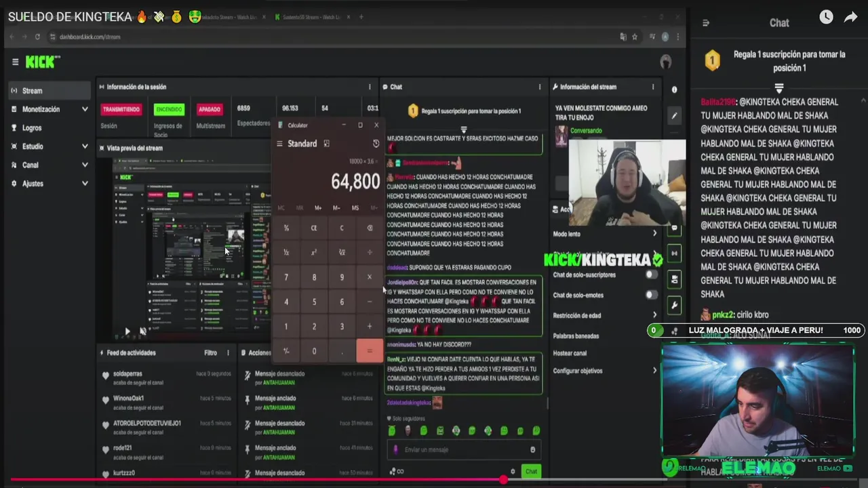Click the Conversando category label

click(586, 131)
